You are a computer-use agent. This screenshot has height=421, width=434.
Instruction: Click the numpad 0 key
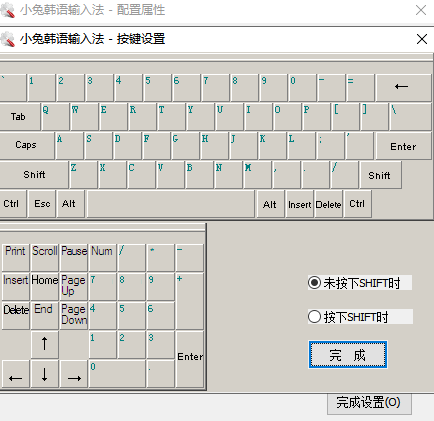[117, 373]
